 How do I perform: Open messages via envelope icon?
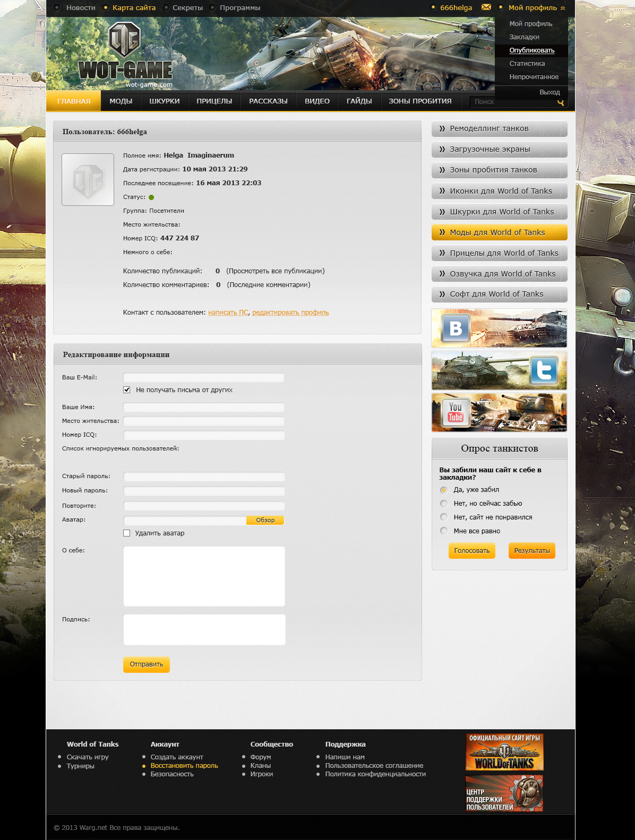tap(486, 7)
